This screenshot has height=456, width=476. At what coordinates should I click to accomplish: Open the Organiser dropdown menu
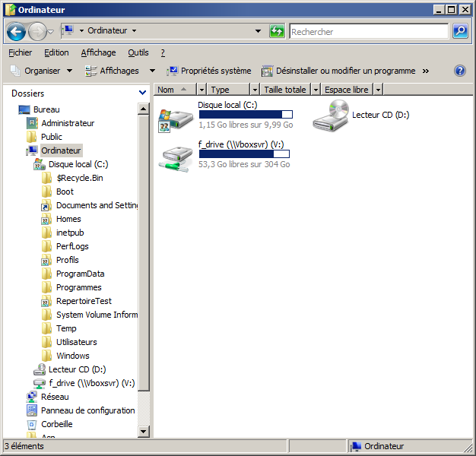point(42,71)
